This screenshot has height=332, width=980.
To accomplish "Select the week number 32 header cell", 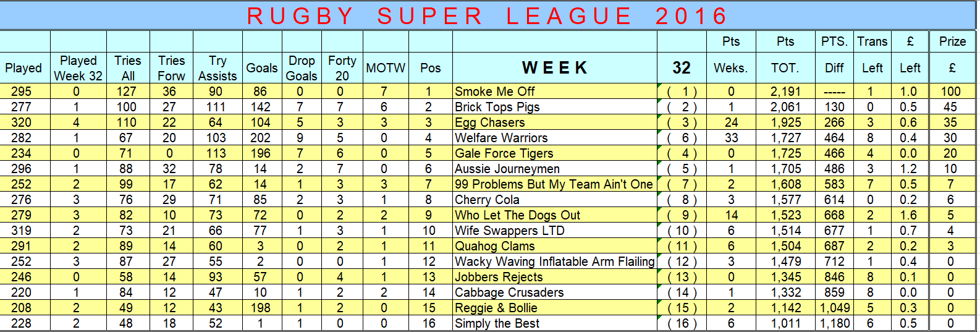I will (682, 68).
